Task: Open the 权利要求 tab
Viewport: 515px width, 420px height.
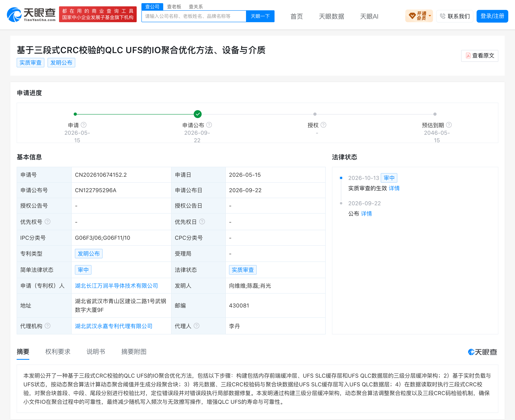Action: (x=58, y=351)
